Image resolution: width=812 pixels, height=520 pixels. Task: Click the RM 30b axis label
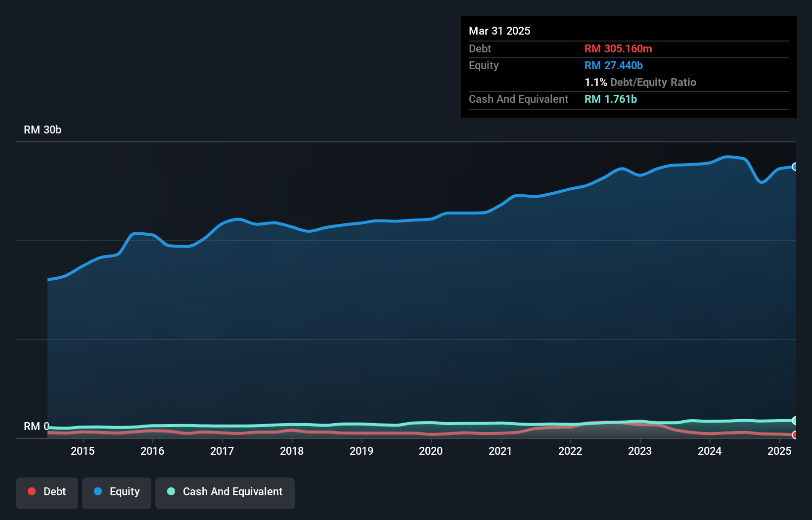point(43,130)
